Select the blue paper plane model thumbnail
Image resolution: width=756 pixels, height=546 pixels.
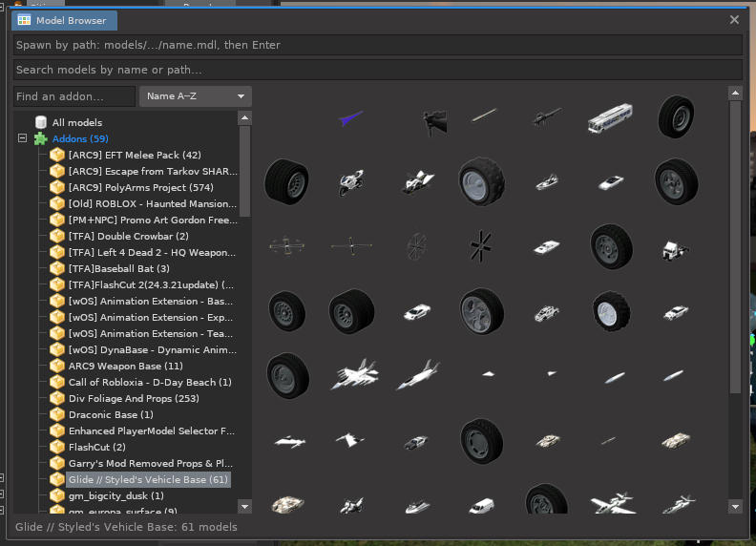[x=350, y=117]
